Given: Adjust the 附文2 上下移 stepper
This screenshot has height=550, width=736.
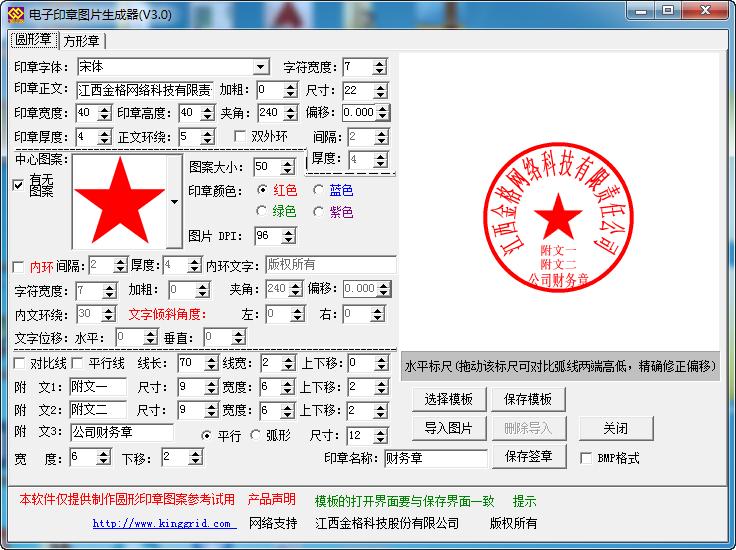Looking at the screenshot, I should [x=381, y=411].
